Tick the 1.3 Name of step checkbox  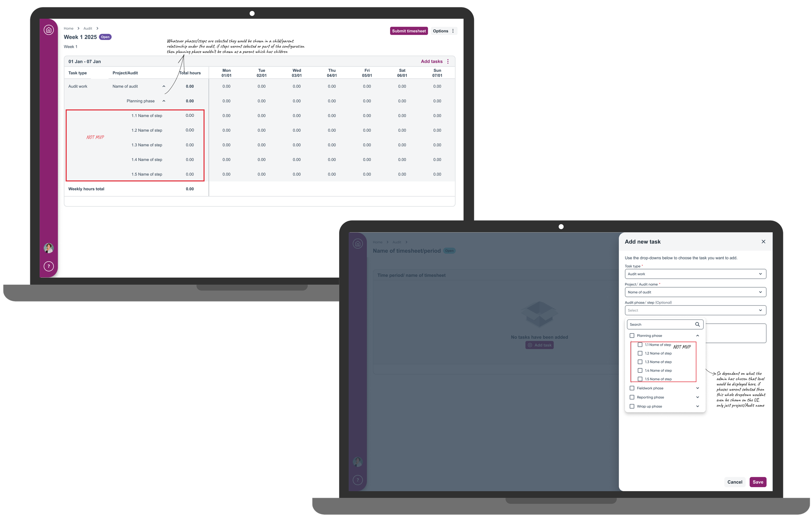point(640,362)
